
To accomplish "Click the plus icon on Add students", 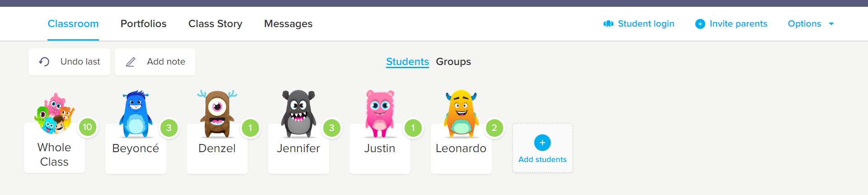I will click(x=542, y=143).
